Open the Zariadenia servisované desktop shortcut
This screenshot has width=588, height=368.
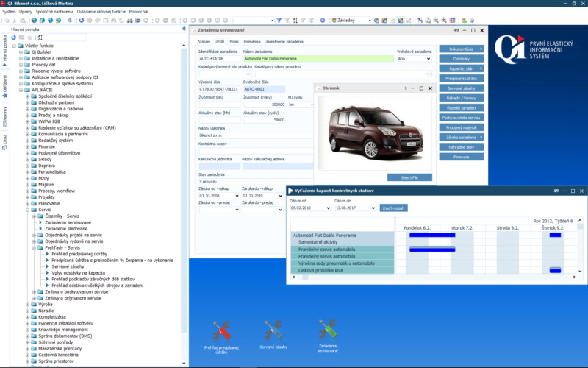327,336
